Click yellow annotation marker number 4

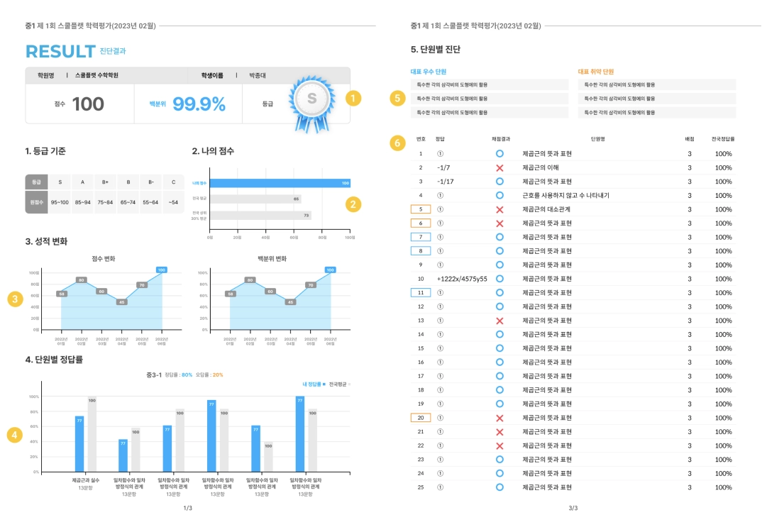pyautogui.click(x=14, y=435)
